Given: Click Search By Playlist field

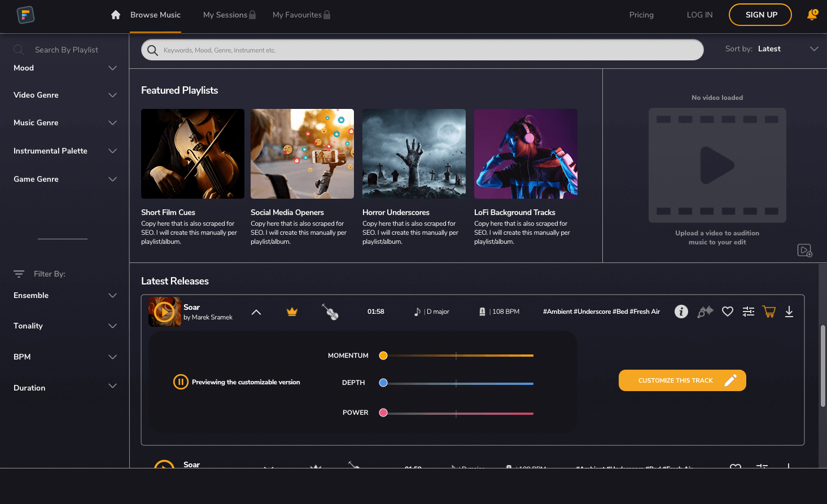Looking at the screenshot, I should 66,50.
